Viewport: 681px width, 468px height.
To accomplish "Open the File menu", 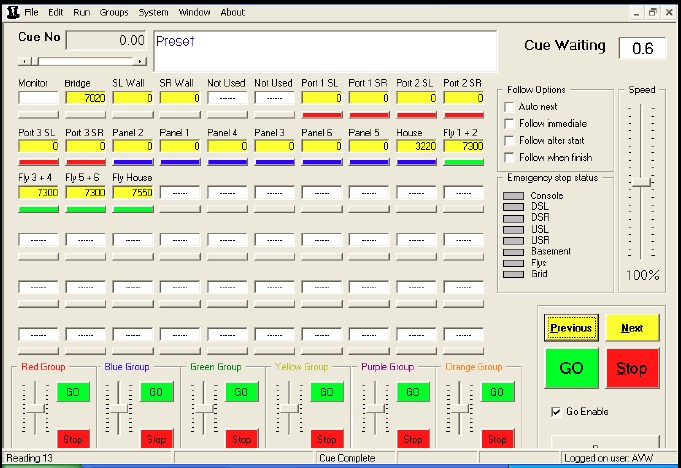I will click(32, 12).
